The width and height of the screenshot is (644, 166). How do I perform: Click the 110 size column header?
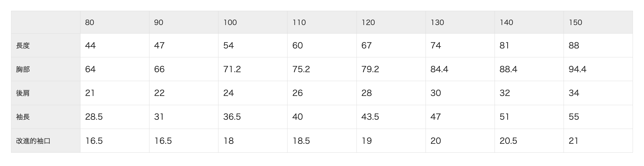pos(299,22)
